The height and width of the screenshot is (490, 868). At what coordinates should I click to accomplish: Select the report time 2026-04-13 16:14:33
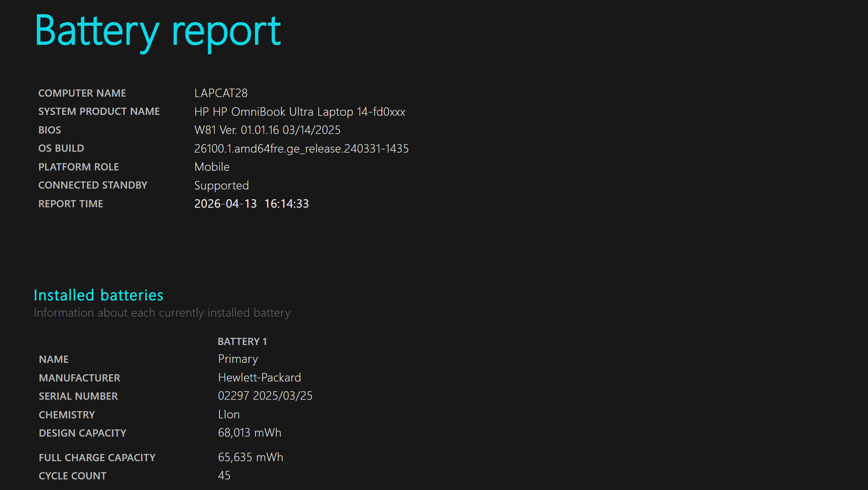coord(251,204)
